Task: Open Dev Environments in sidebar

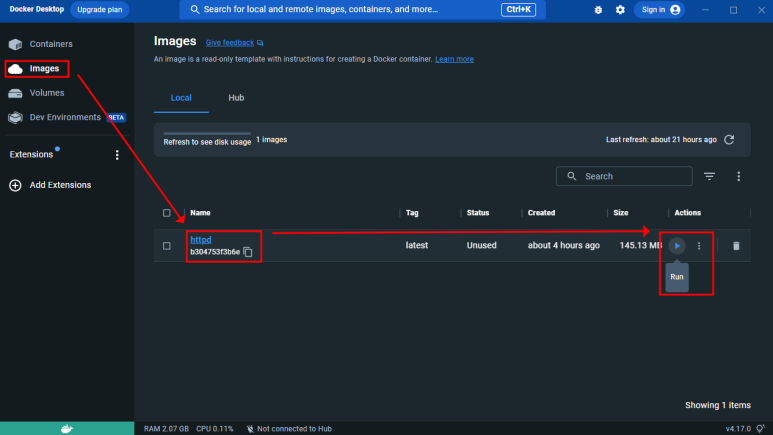Action: (67, 117)
